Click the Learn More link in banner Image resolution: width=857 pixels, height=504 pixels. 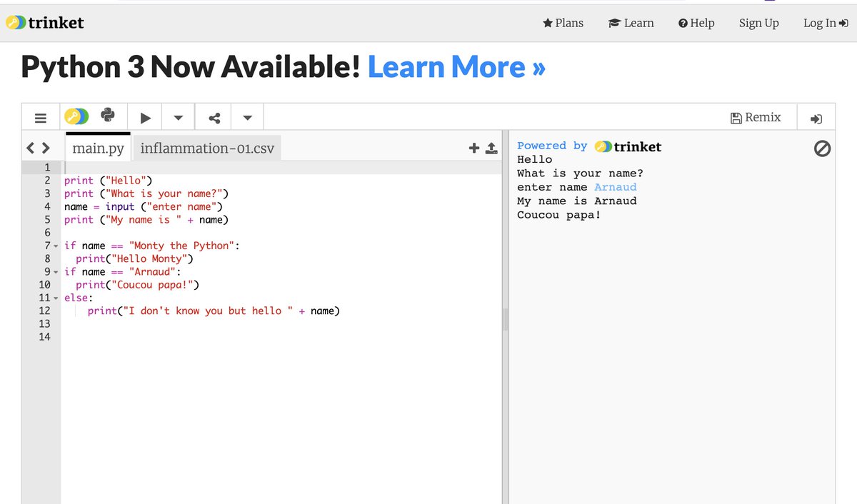click(x=456, y=67)
